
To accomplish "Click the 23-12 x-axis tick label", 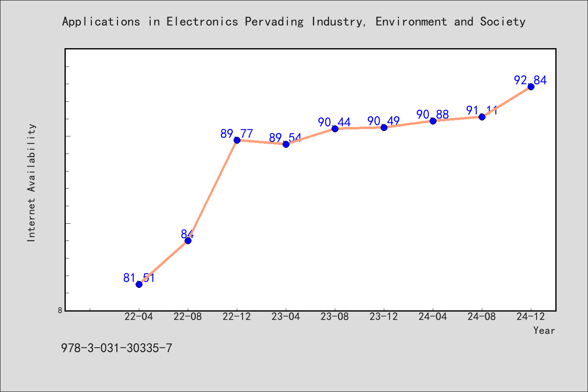I will pyautogui.click(x=384, y=317).
